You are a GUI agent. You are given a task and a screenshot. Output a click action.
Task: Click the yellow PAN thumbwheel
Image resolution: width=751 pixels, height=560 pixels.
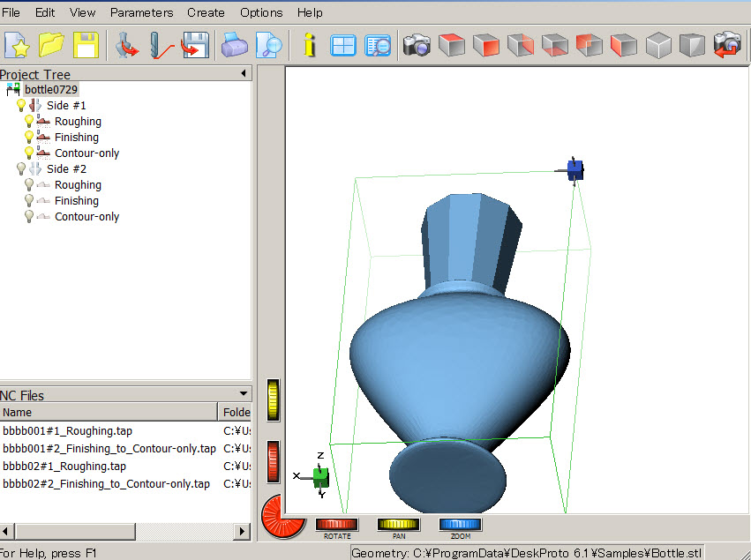coord(399,524)
